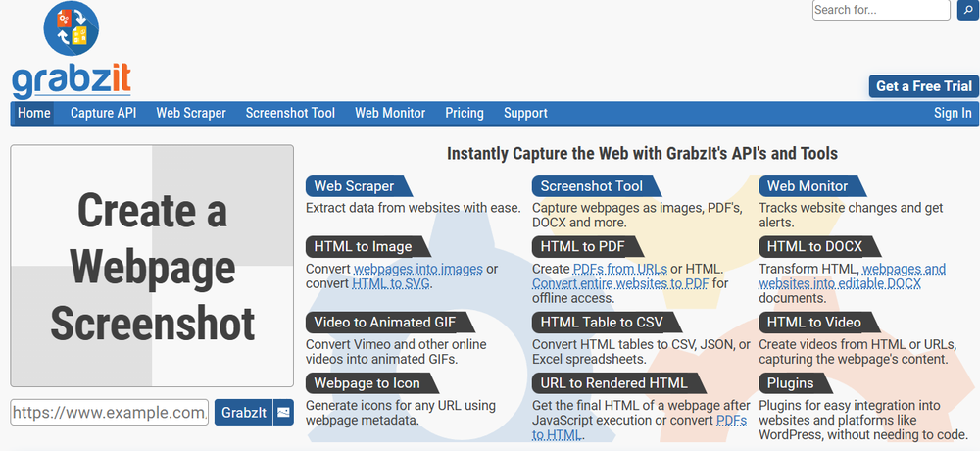Viewport: 980px width, 451px height.
Task: Follow webpages and websites into editable DOCX link
Action: coord(853,276)
